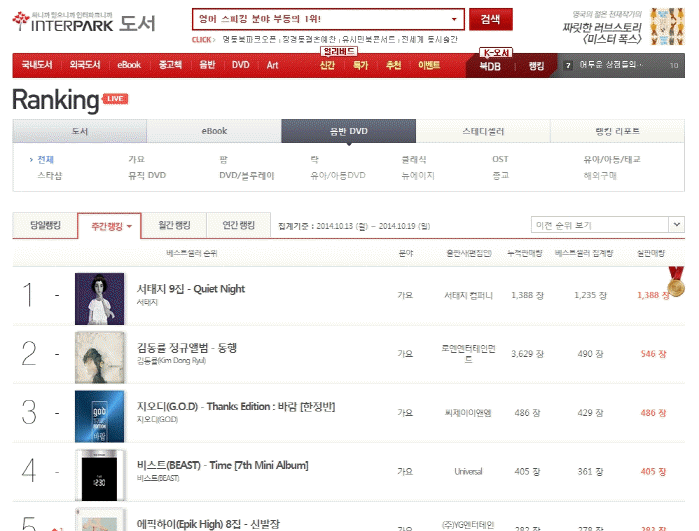This screenshot has height=531, width=699.
Task: Click artist name 김동률(Kim Dong Ryul)
Action: point(171,361)
